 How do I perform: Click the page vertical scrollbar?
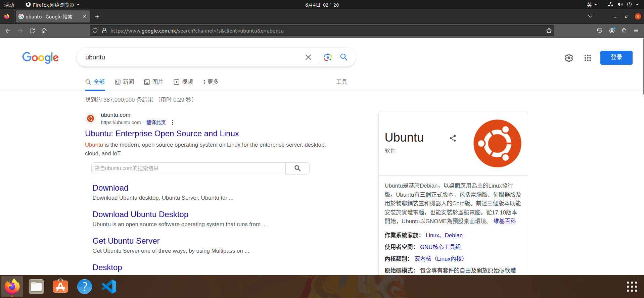coord(642,67)
